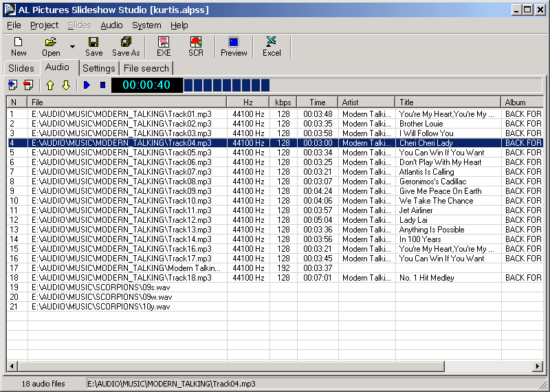Switch to the File search tab
Image resolution: width=550 pixels, height=392 pixels.
(146, 68)
